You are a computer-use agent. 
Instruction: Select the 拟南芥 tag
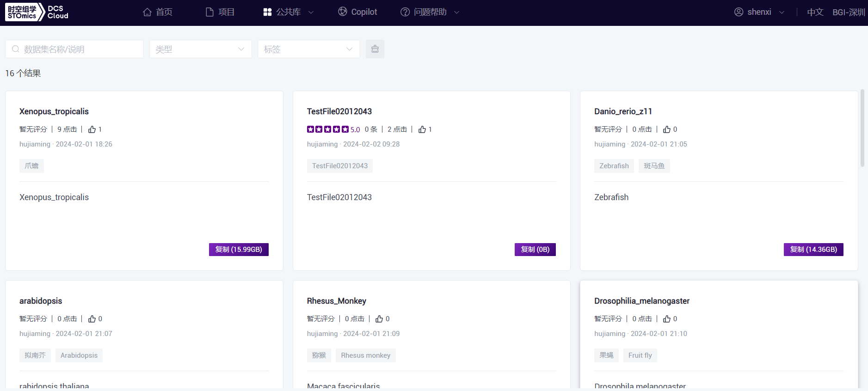(35, 355)
